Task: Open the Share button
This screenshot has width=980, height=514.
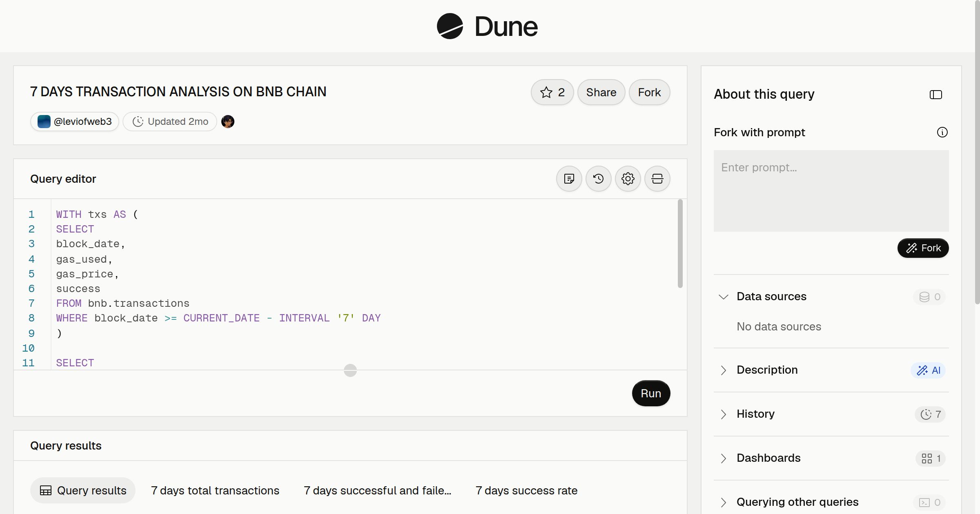Action: pyautogui.click(x=601, y=92)
